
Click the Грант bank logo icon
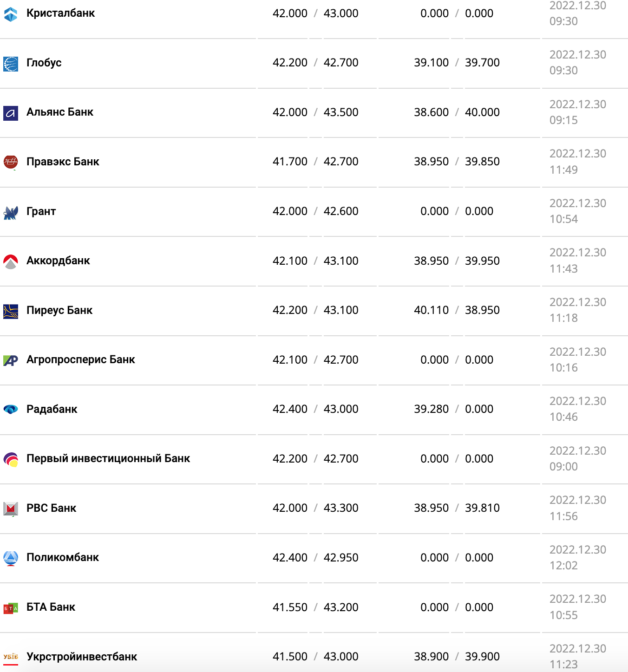click(x=11, y=212)
